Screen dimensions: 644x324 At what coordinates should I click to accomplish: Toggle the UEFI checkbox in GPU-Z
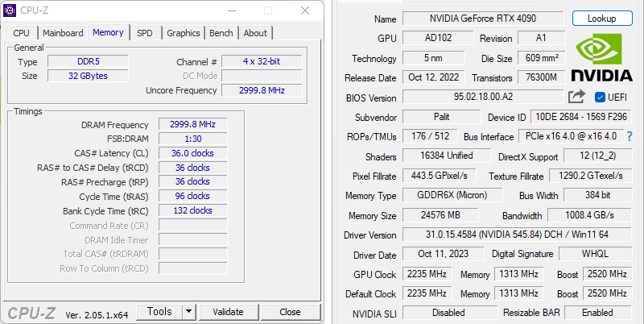click(600, 98)
